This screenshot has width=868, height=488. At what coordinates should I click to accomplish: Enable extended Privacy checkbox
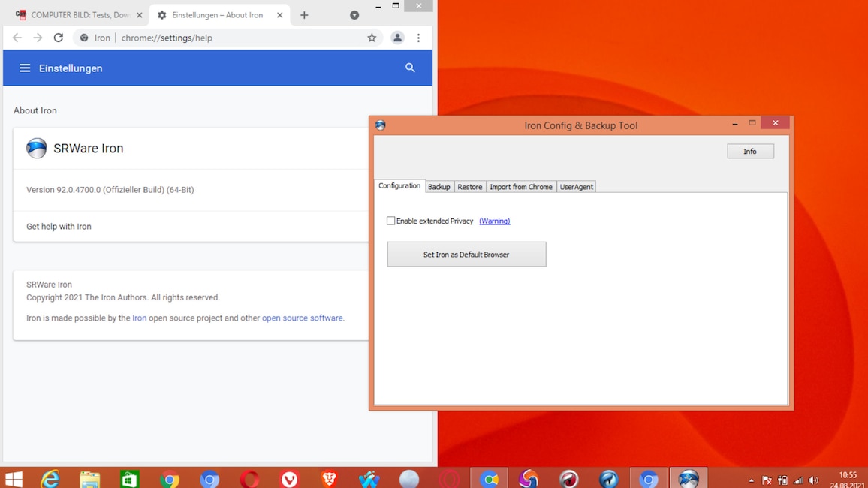pos(390,221)
